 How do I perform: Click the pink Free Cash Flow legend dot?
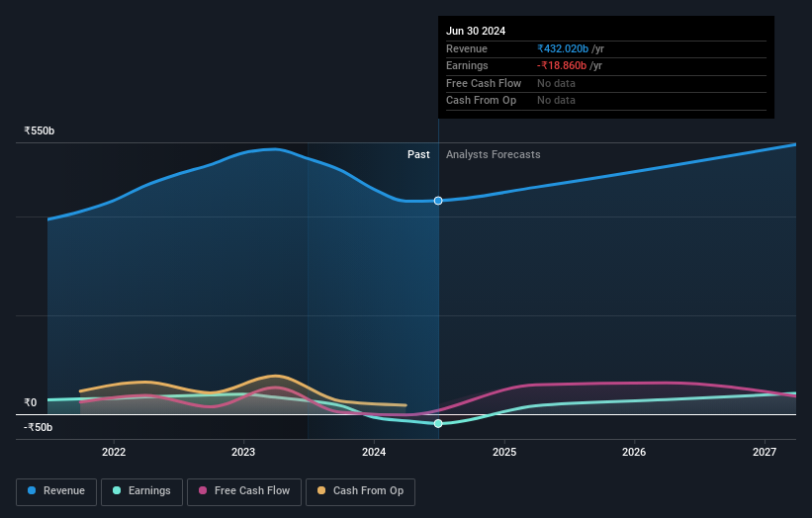point(203,490)
